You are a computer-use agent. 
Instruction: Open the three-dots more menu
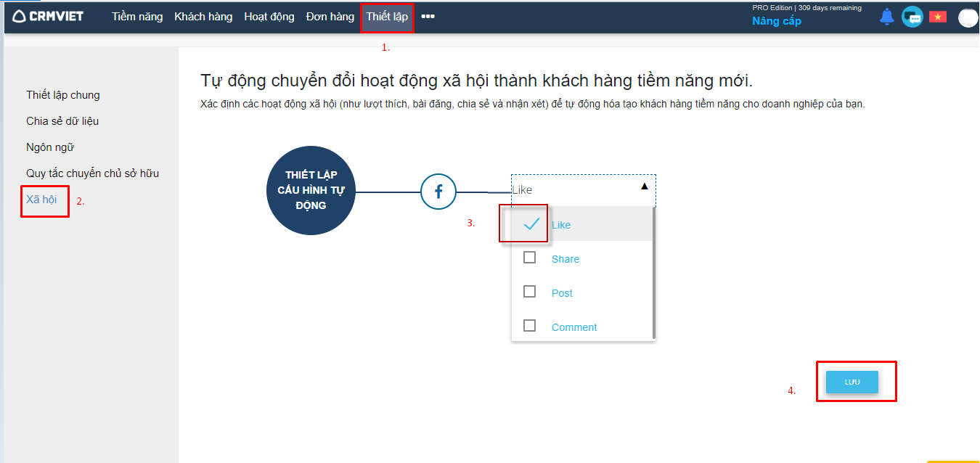[428, 16]
